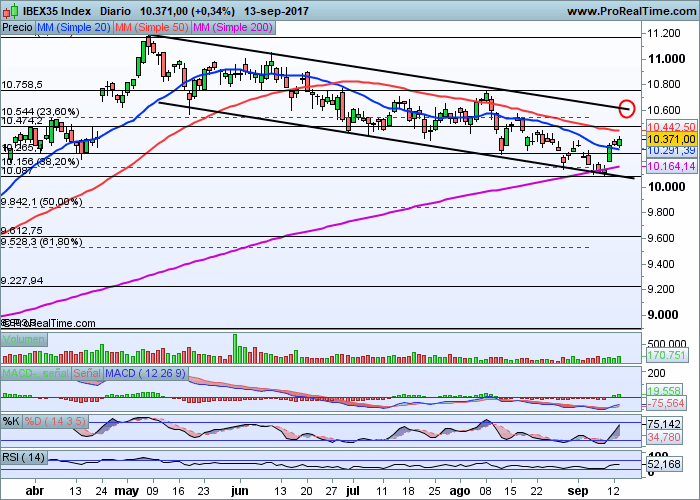Select the Volumen panel label
The image size is (700, 500).
pyautogui.click(x=24, y=339)
